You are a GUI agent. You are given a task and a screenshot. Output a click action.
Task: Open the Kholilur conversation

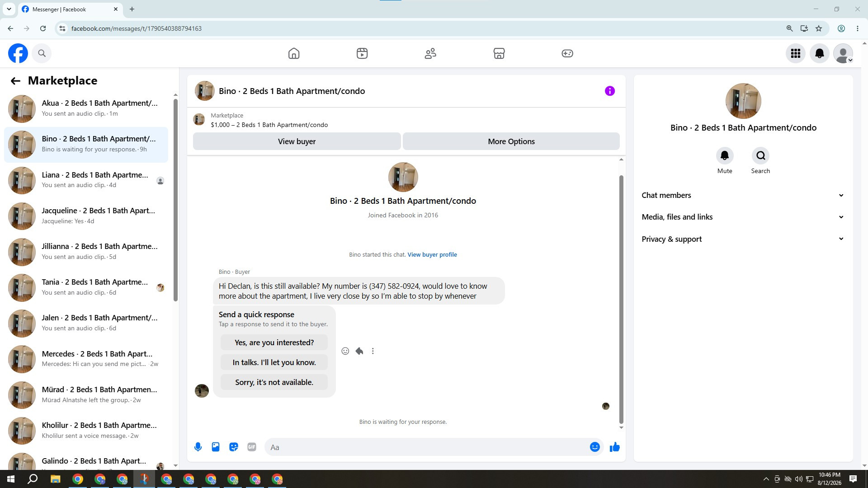(x=86, y=431)
